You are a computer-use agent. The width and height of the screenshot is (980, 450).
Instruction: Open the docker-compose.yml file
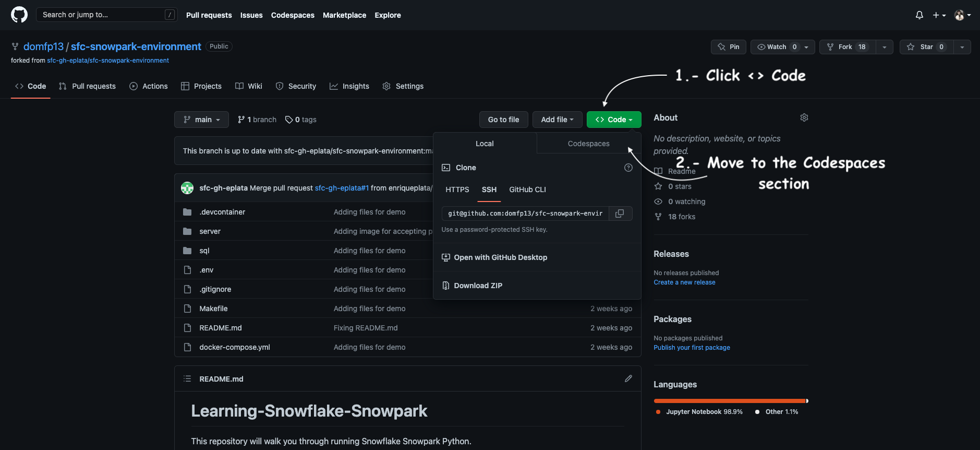[235, 347]
